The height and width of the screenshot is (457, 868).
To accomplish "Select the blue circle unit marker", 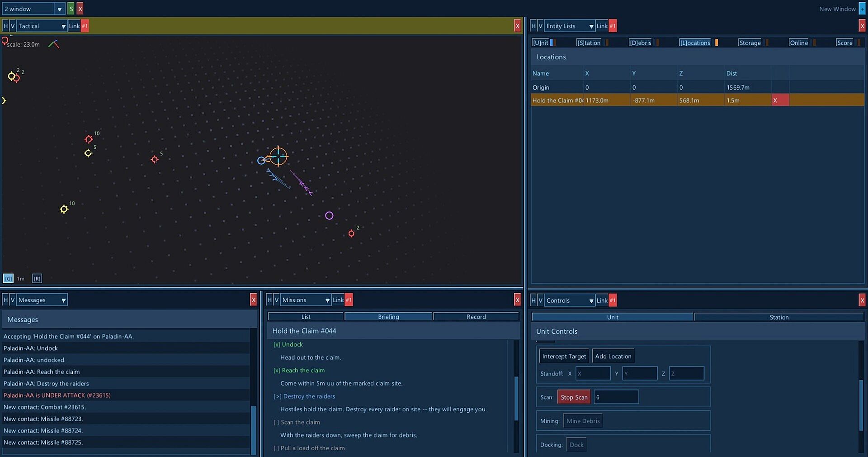I will (261, 160).
